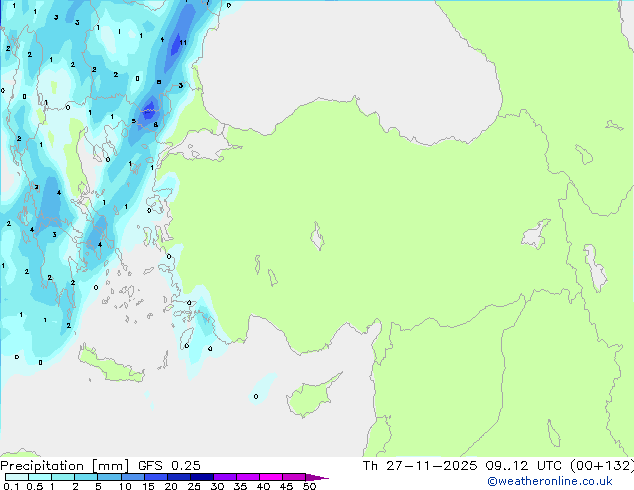This screenshot has width=634, height=490.
Task: Select the 30–35 mm purple legend color
Action: (x=225, y=477)
